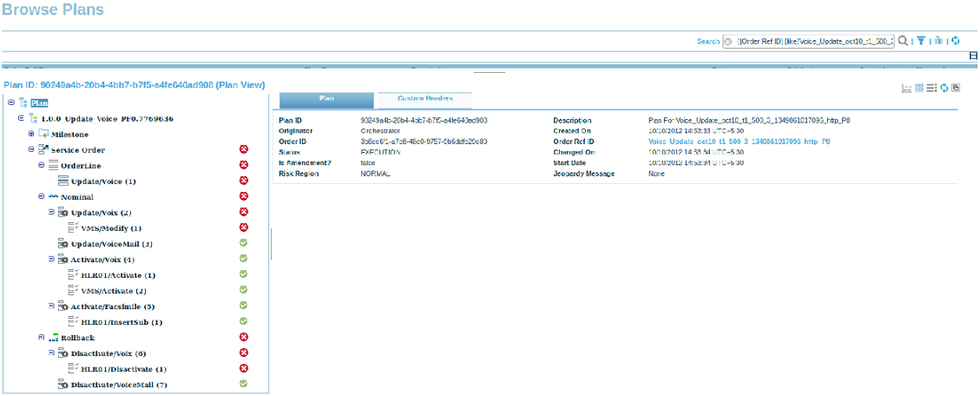
Task: Click green check for Update/VoiceMail (3)
Action: click(x=244, y=243)
